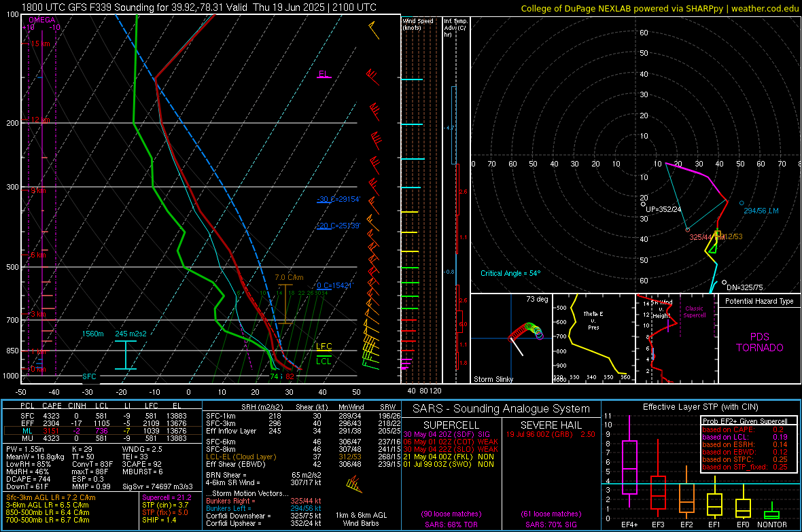The width and height of the screenshot is (802, 532).
Task: Click the Corfidi upshear UP circle marker
Action: click(x=644, y=204)
